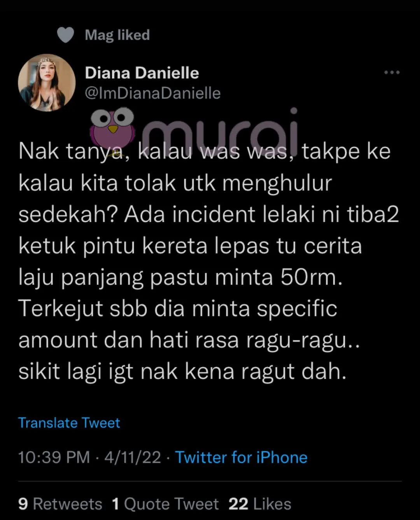The height and width of the screenshot is (520, 420).
Task: Click the murai owl mascot icon
Action: pos(112,128)
